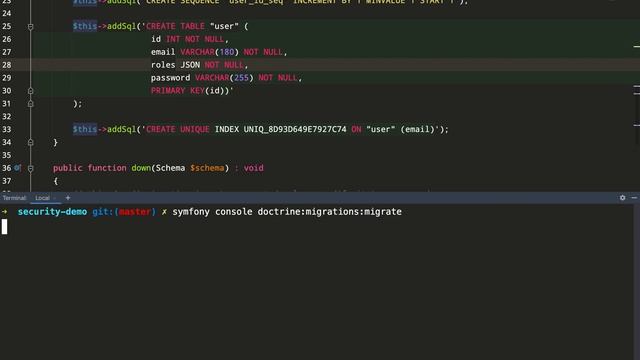Click the 'password VARCHAR(255)' text
The image size is (640, 360).
click(202, 78)
